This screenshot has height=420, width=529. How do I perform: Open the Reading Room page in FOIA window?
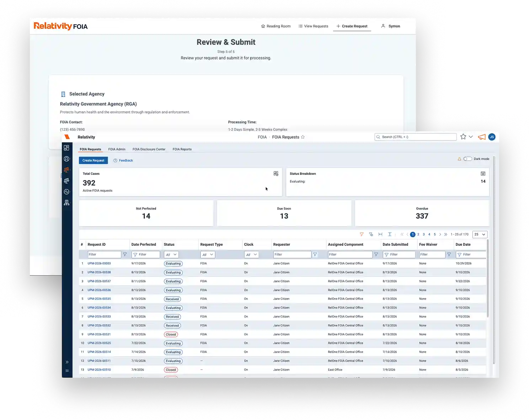[x=276, y=26]
